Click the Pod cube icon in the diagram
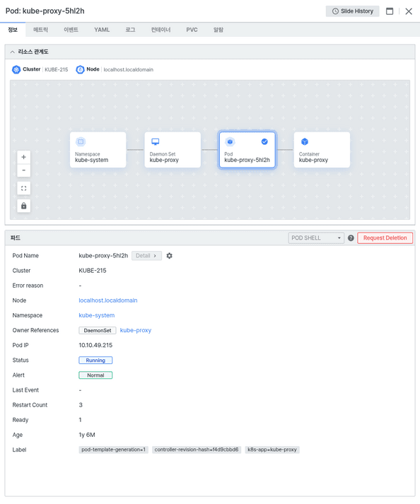Viewport: 420px width, 504px height. pos(230,141)
